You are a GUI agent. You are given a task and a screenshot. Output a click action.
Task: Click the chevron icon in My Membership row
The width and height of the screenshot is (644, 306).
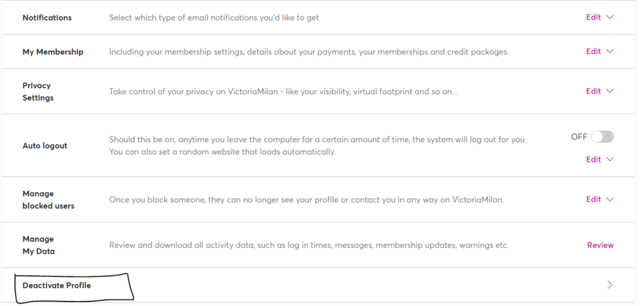610,52
